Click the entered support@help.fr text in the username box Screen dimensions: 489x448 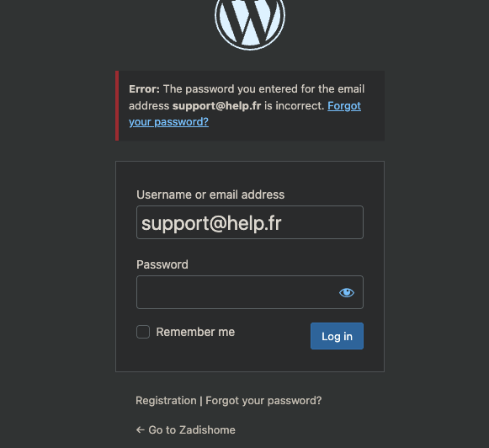[x=211, y=224]
